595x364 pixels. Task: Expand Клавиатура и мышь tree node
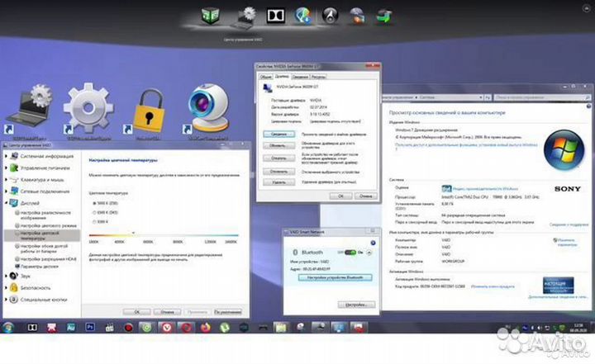(6, 179)
